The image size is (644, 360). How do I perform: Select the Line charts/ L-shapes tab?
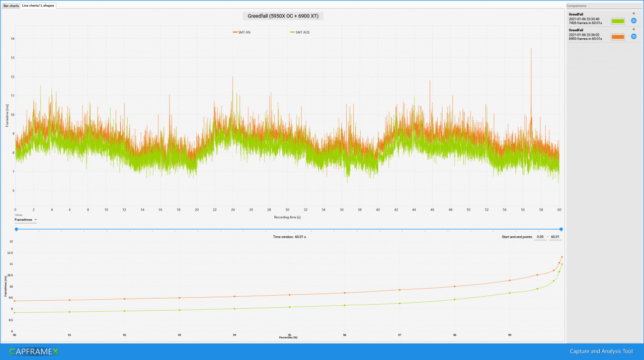click(x=38, y=6)
